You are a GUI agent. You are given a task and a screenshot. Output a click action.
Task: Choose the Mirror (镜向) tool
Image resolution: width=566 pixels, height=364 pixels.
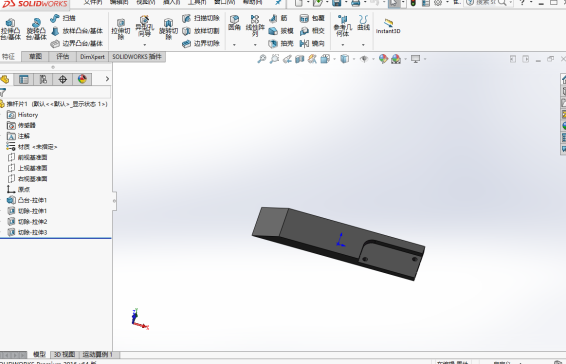312,43
